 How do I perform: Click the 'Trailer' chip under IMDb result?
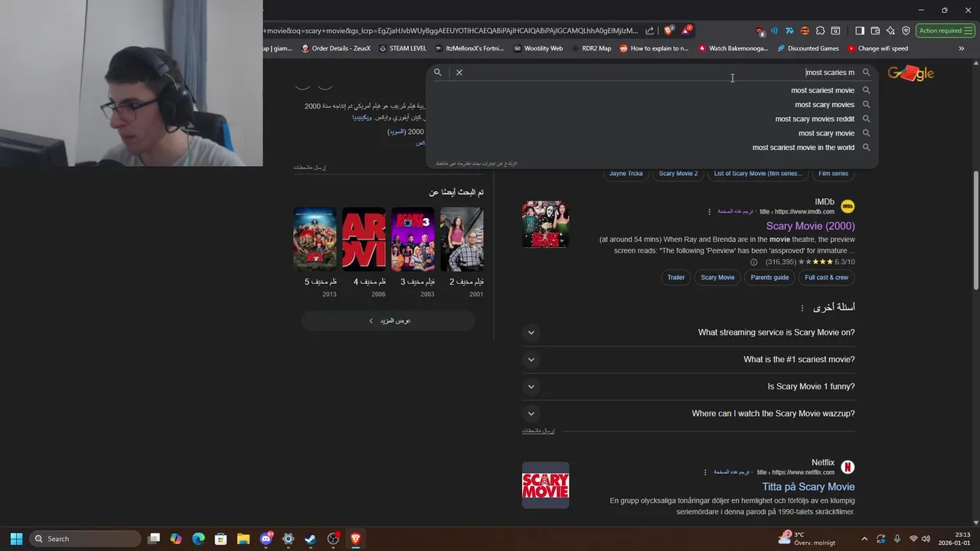[676, 277]
